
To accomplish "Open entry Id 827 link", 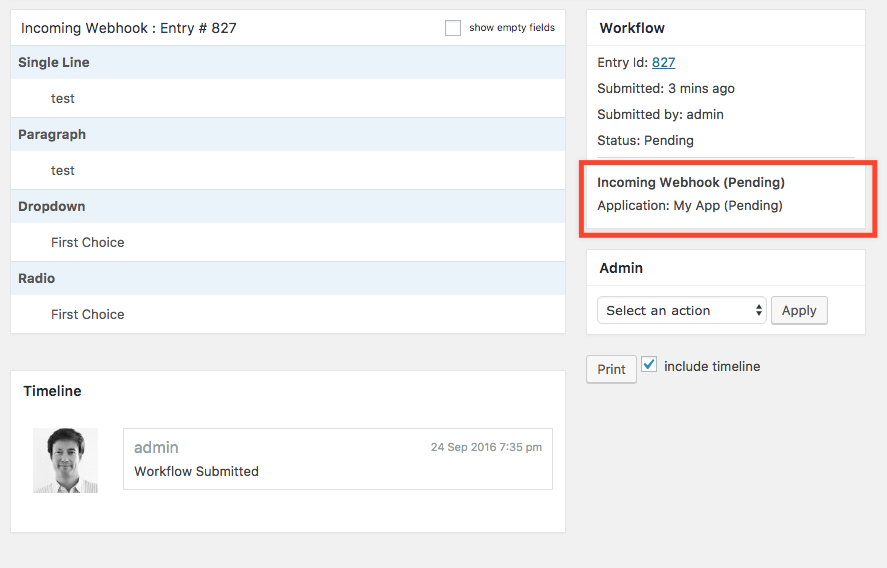I will click(x=663, y=62).
